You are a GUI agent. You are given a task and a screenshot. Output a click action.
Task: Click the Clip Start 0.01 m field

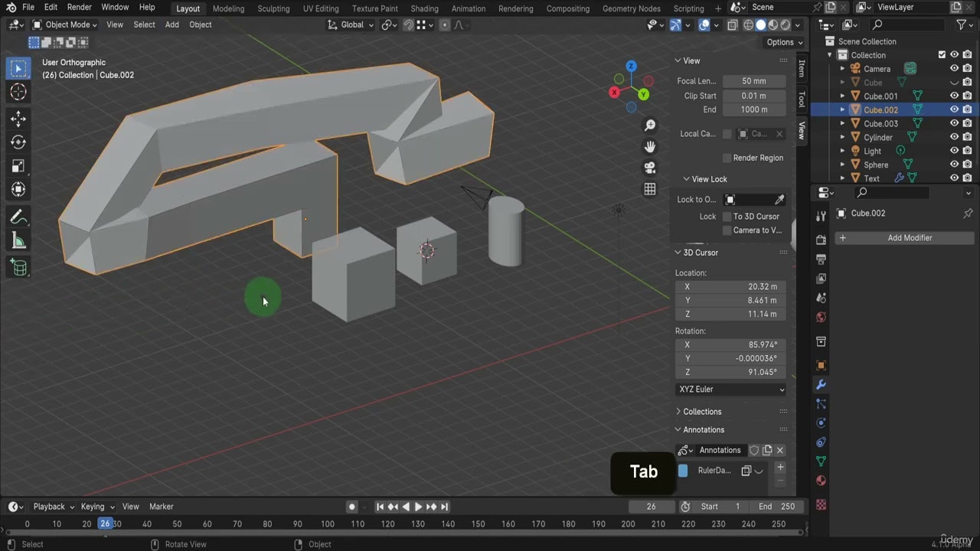point(754,96)
